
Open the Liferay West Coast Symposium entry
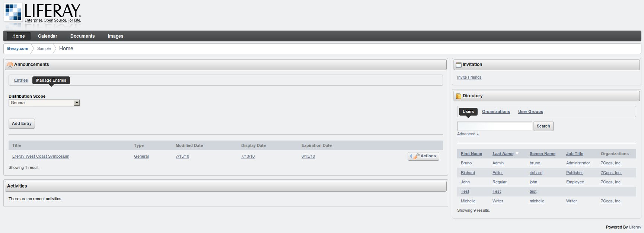point(41,157)
